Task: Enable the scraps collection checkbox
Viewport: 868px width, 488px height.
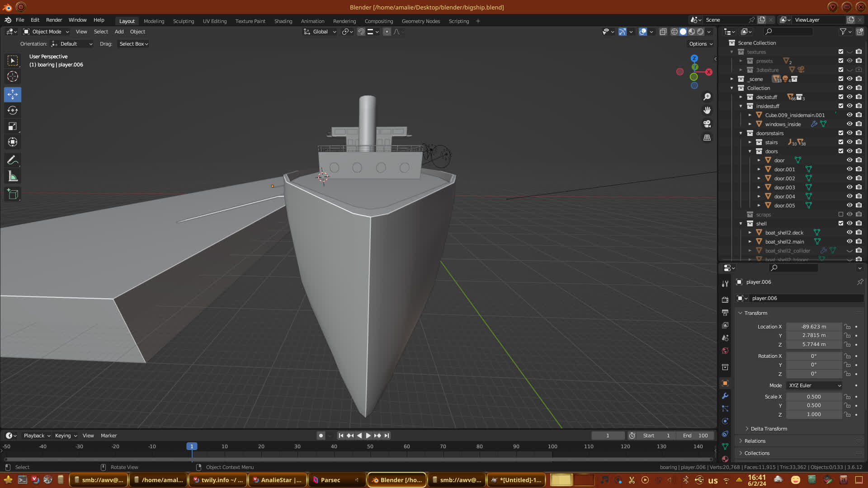Action: [841, 214]
